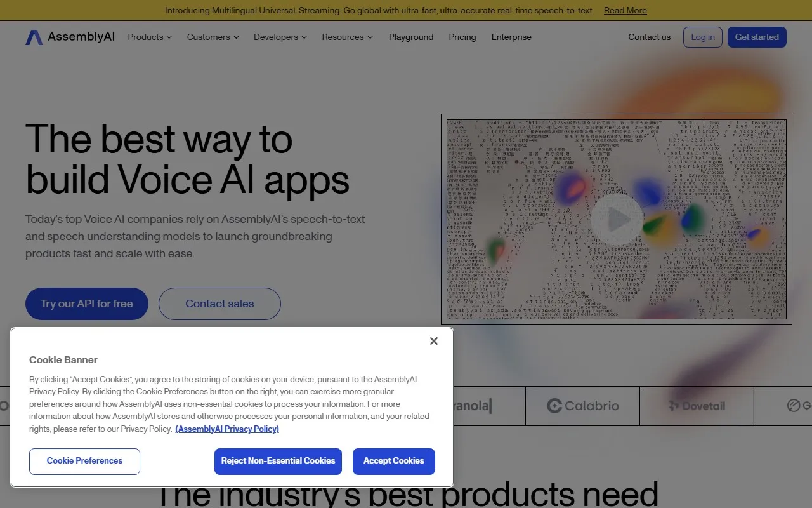Play the hero video
Viewport: 812px width, 508px height.
pos(616,220)
